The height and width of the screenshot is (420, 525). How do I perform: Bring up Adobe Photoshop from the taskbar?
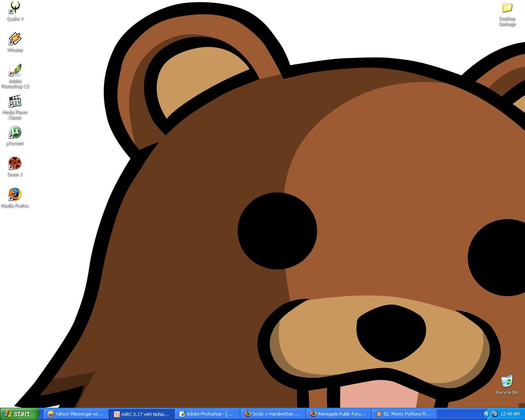pyautogui.click(x=208, y=414)
